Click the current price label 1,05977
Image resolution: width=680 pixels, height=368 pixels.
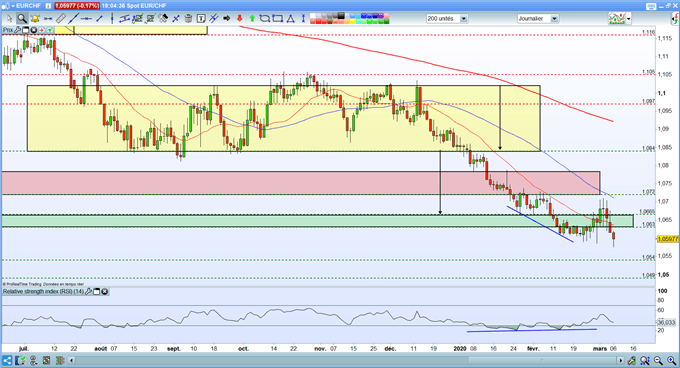click(668, 239)
